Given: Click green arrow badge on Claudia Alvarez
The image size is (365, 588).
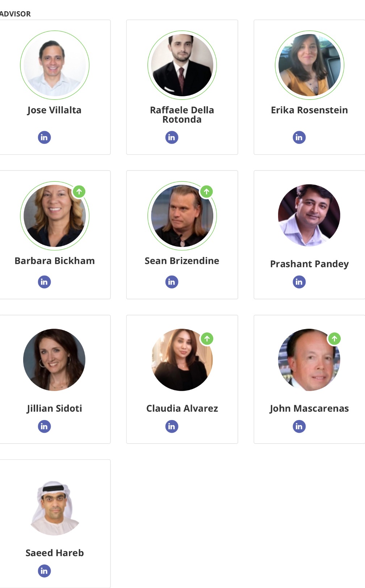Looking at the screenshot, I should (207, 339).
